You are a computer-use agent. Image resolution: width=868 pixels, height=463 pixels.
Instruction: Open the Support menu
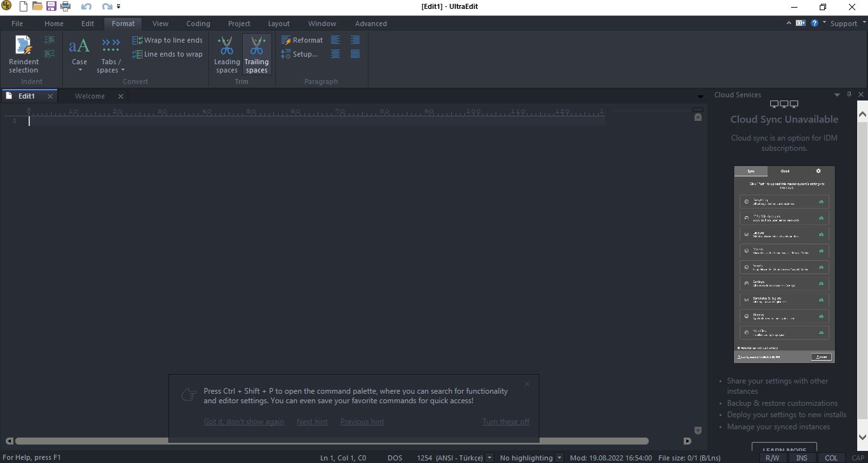pyautogui.click(x=847, y=24)
